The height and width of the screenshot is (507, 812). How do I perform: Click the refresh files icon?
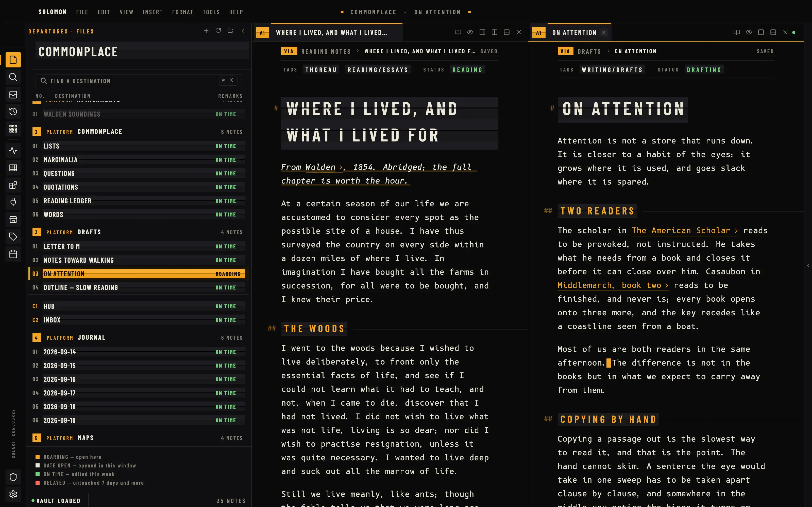[x=218, y=31]
